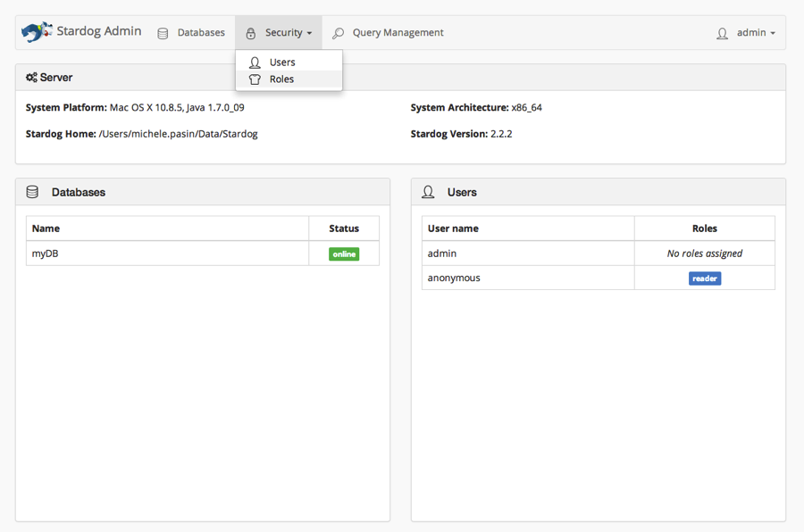Click the admin user icon in navbar
This screenshot has height=532, width=804.
722,33
